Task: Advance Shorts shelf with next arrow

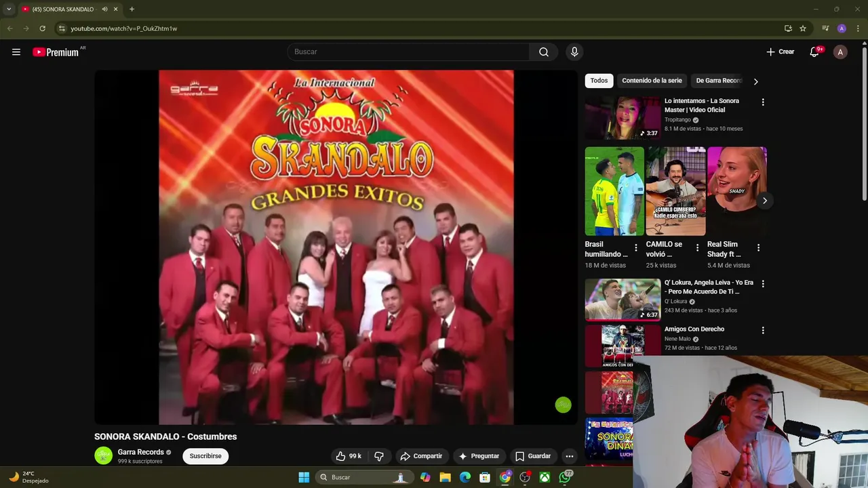Action: coord(764,201)
